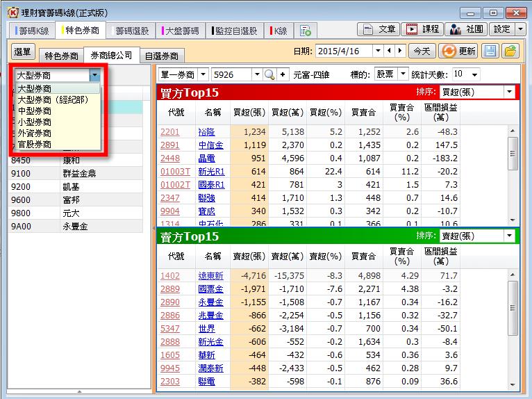Go to previous date with left arrow

390,51
